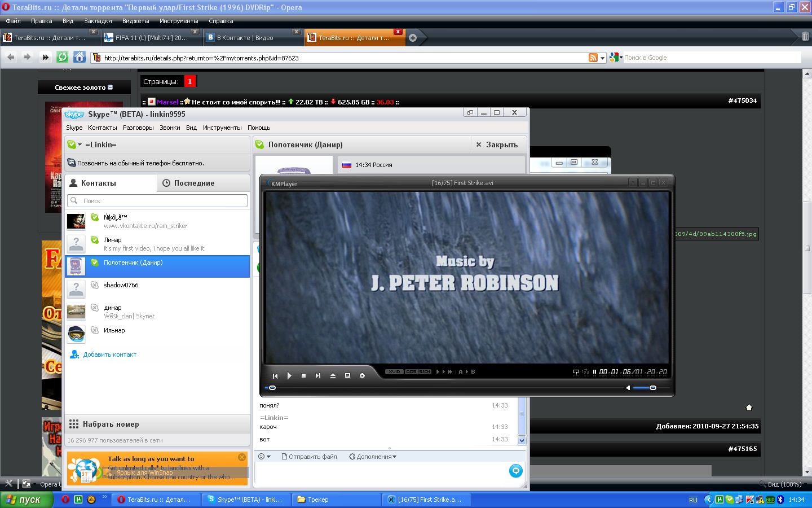
Task: Collapse Свежее золото panel toggle
Action: (111, 87)
